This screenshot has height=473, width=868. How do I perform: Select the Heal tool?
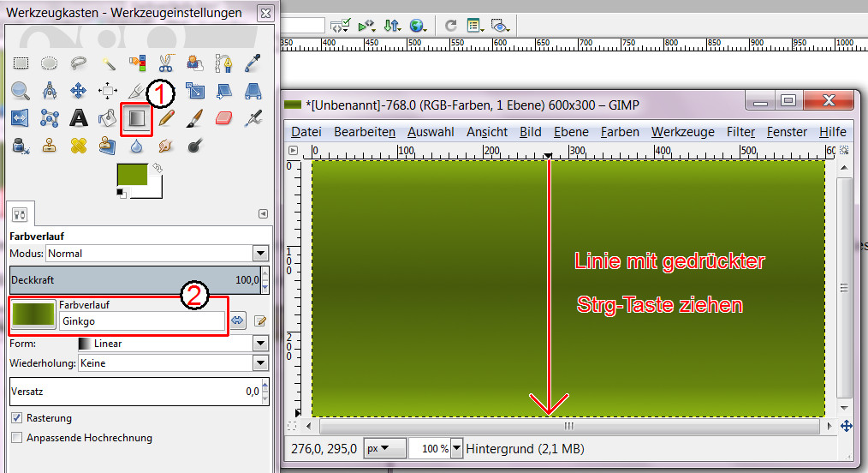[x=79, y=146]
